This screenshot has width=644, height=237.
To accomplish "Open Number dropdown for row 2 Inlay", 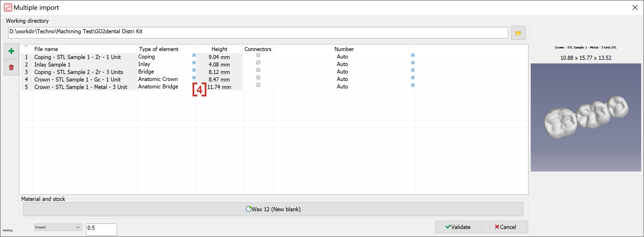I will click(413, 63).
